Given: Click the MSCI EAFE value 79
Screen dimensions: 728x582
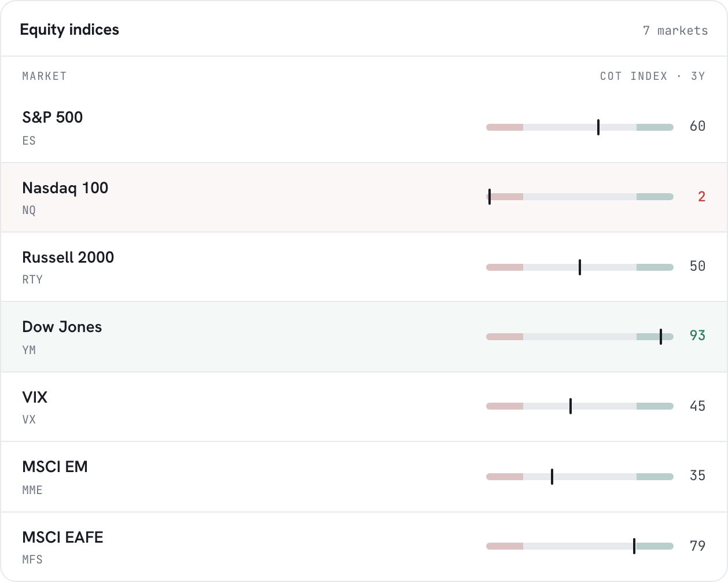Looking at the screenshot, I should click(697, 546).
